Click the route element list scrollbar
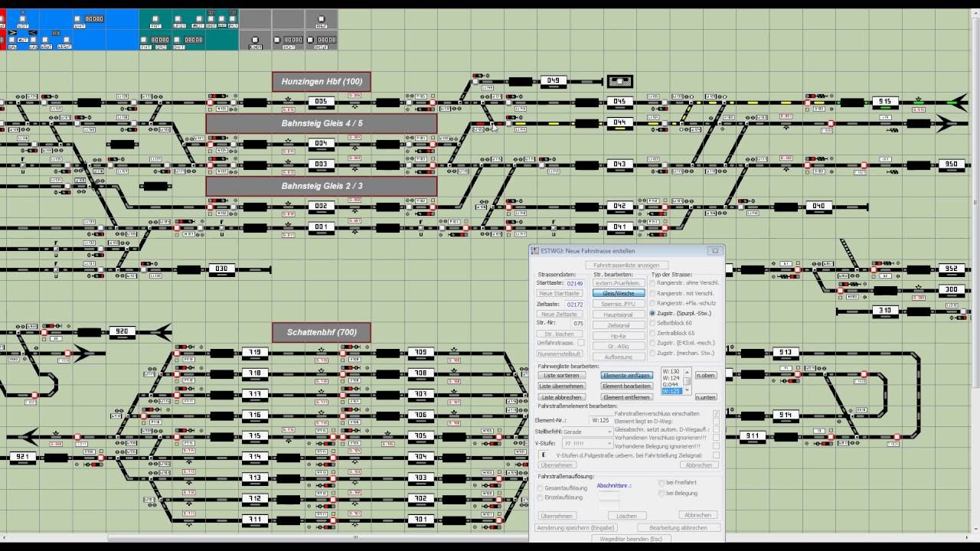 point(688,381)
